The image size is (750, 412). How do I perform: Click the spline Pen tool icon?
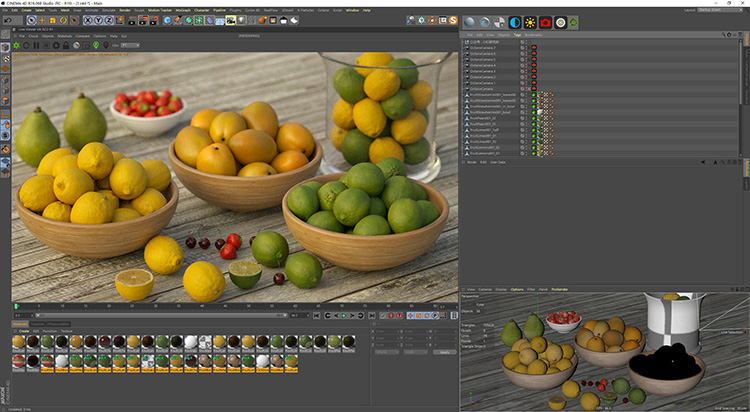click(178, 20)
